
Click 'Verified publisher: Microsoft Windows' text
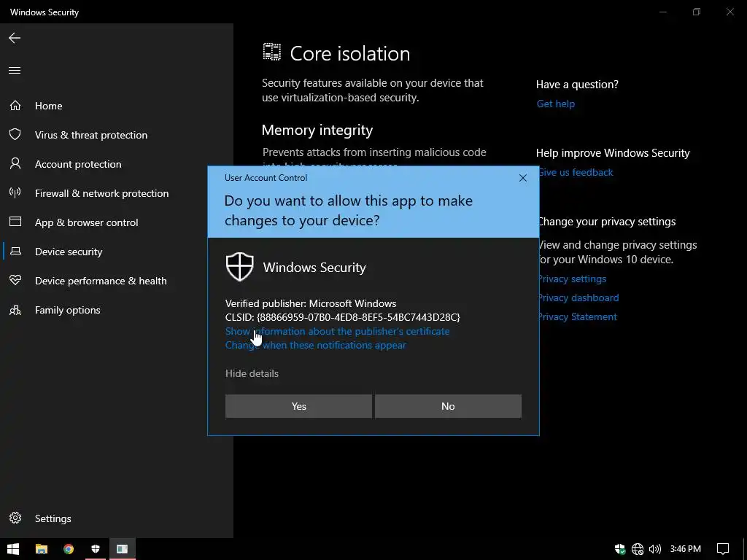pyautogui.click(x=311, y=303)
